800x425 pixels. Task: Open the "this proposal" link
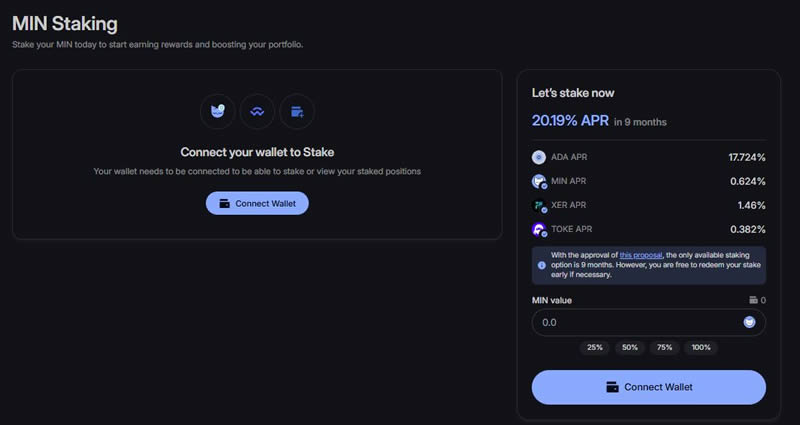639,257
